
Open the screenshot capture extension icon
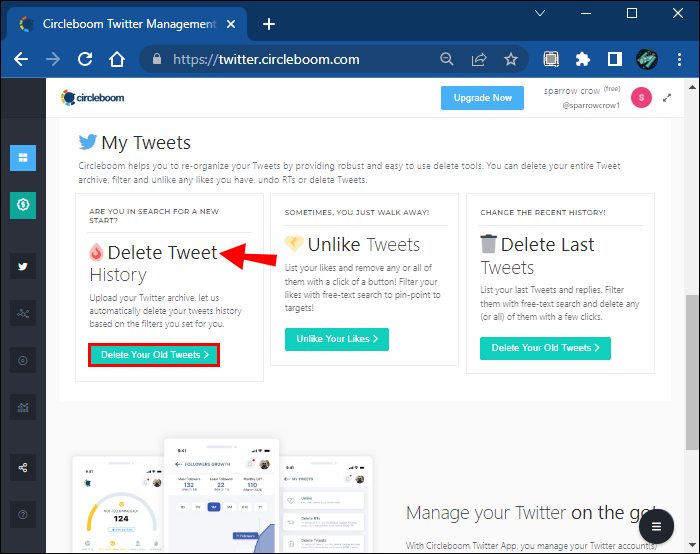pos(551,59)
